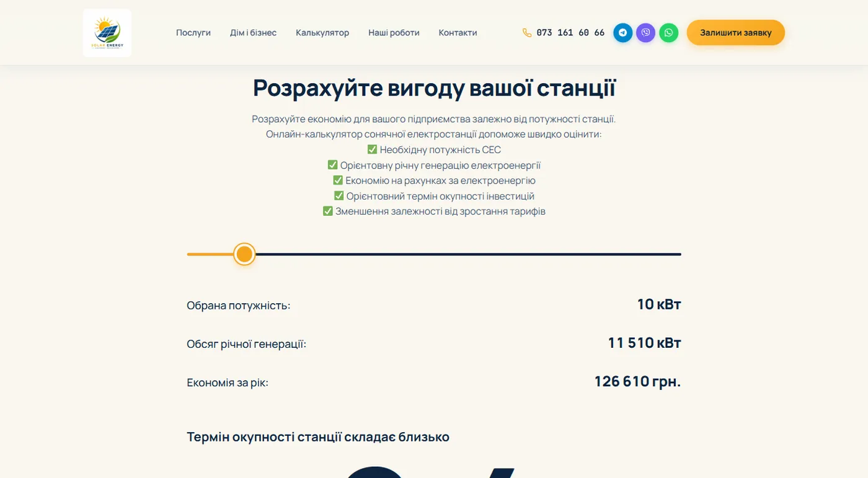The width and height of the screenshot is (868, 478).
Task: Open the Telegram contact icon
Action: pyautogui.click(x=623, y=33)
